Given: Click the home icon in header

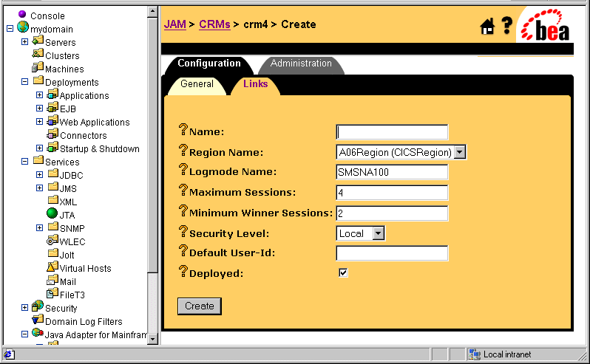Looking at the screenshot, I should [487, 27].
